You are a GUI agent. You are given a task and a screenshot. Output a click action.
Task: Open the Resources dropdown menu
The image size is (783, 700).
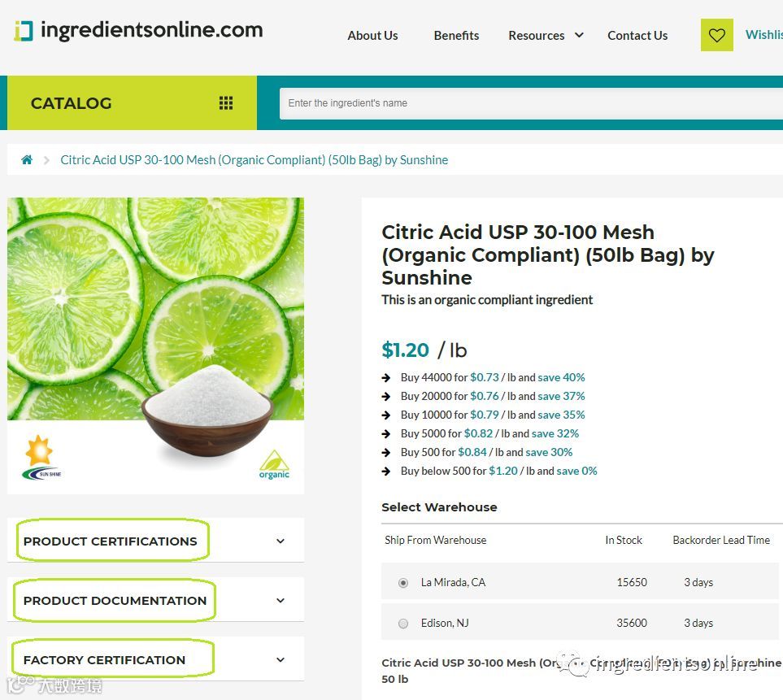[x=546, y=36]
